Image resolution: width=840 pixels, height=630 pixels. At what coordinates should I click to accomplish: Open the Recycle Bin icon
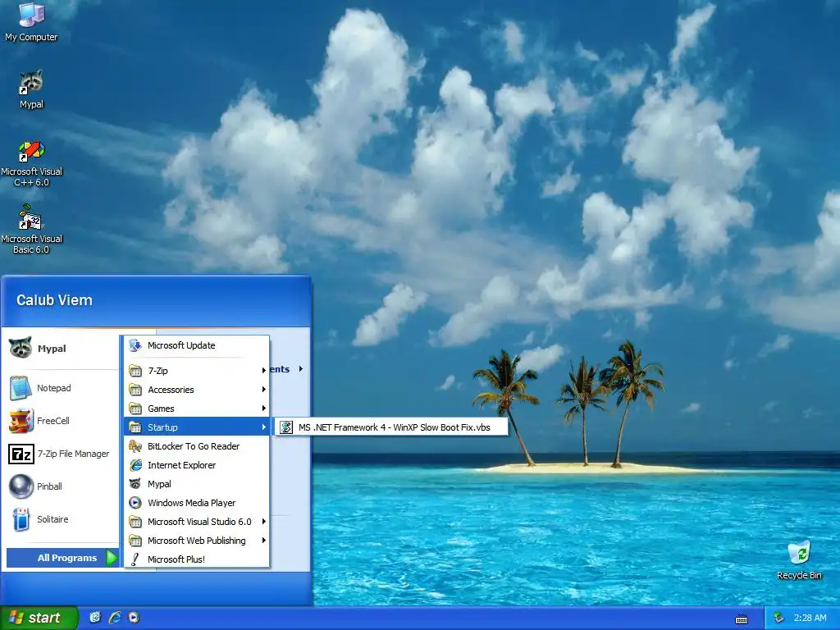point(799,560)
